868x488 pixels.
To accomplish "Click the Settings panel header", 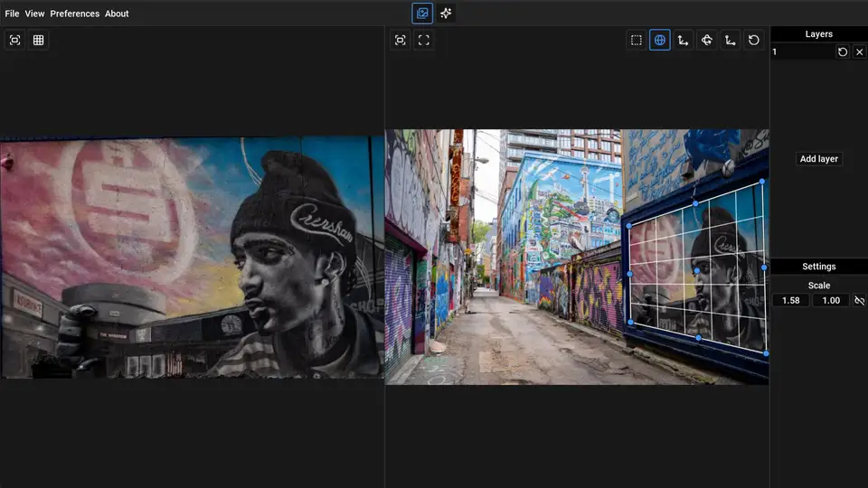I will pos(819,267).
